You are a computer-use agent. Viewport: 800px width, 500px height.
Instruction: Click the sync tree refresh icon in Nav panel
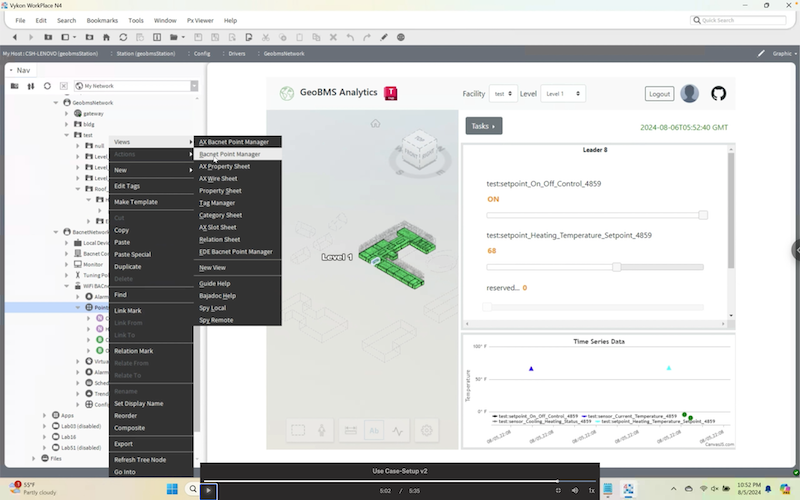pos(47,86)
